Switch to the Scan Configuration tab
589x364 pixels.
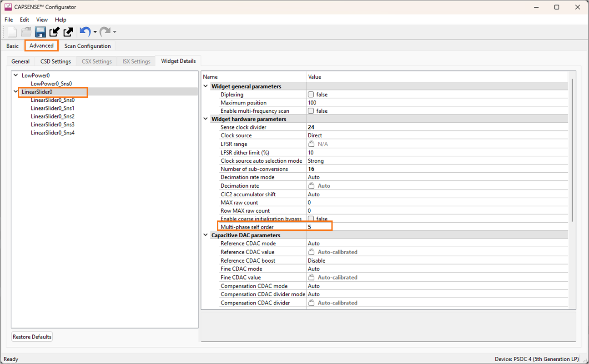87,46
